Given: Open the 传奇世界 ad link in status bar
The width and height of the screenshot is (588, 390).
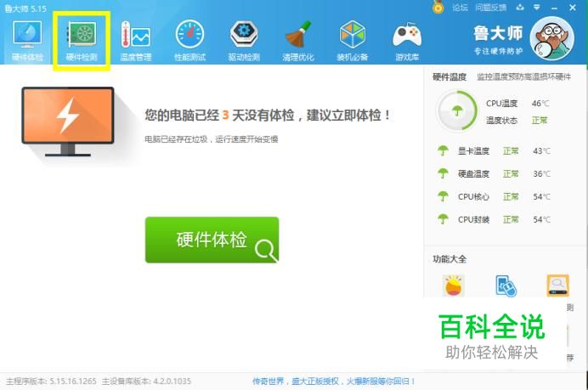Looking at the screenshot, I should coord(334,382).
